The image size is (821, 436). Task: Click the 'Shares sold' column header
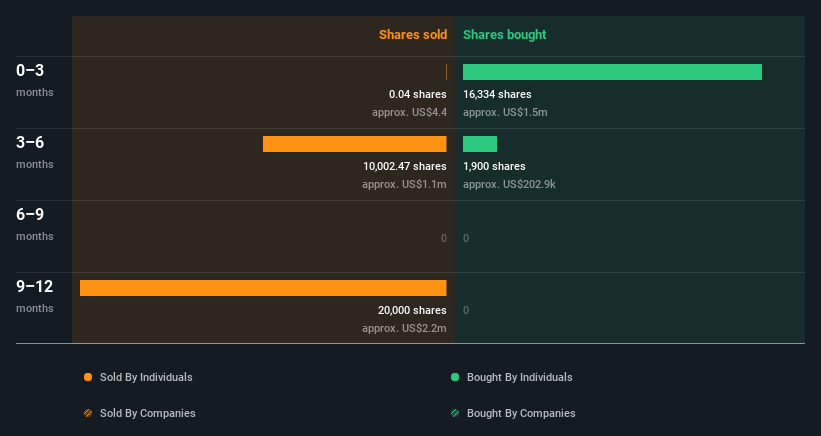(413, 35)
